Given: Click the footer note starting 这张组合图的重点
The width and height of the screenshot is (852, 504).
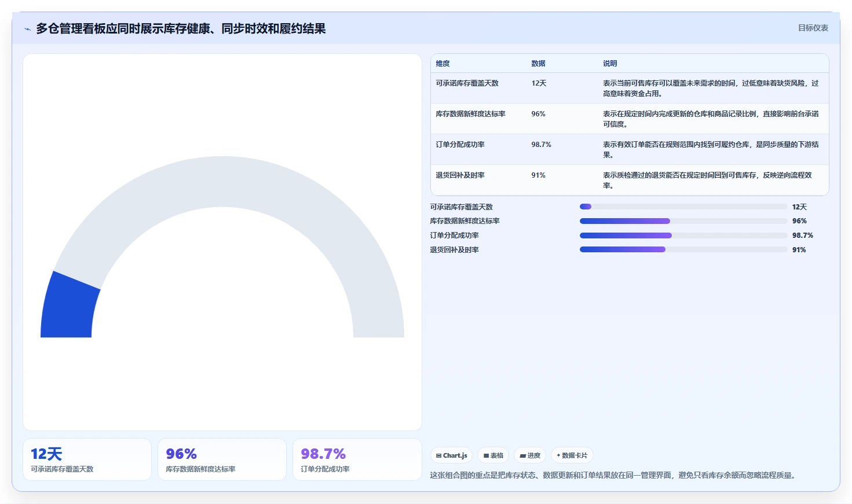Looking at the screenshot, I should [614, 475].
